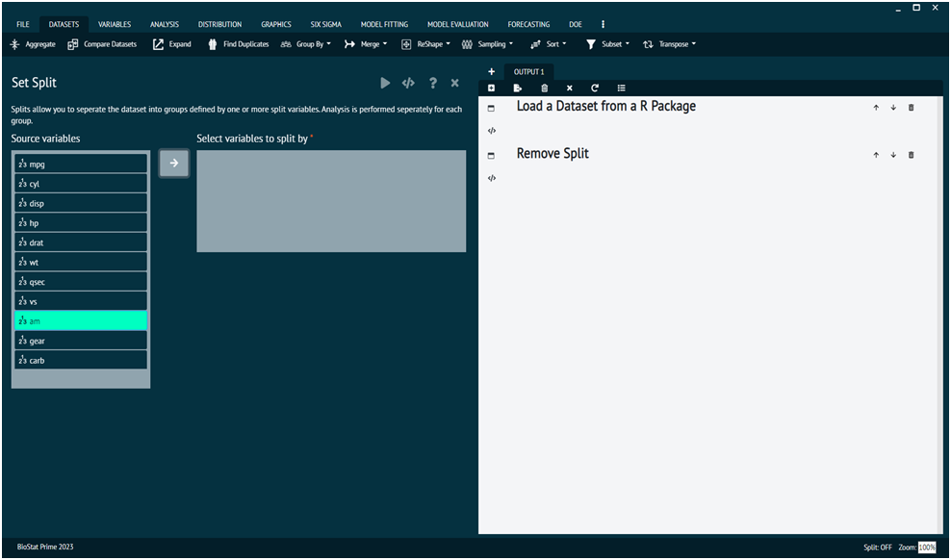Viewport: 951px width, 560px height.
Task: Expand the Sampling dropdown
Action: [x=487, y=44]
